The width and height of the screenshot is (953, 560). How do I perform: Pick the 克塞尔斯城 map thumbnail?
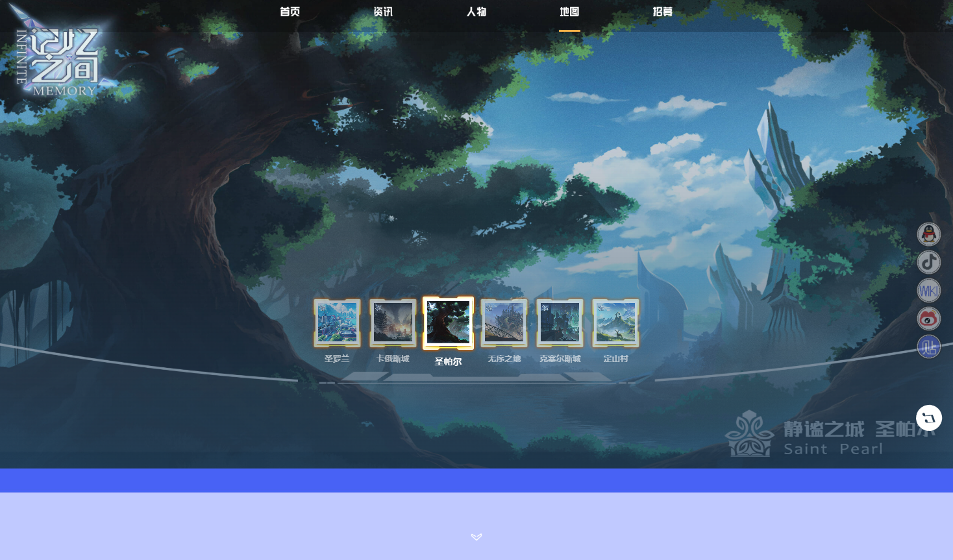[560, 323]
